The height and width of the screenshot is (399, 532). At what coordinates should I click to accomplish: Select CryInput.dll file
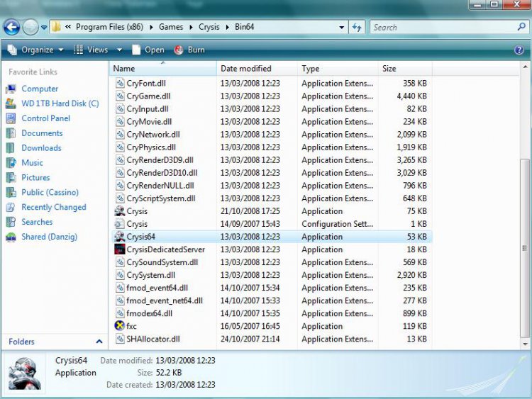click(x=148, y=109)
